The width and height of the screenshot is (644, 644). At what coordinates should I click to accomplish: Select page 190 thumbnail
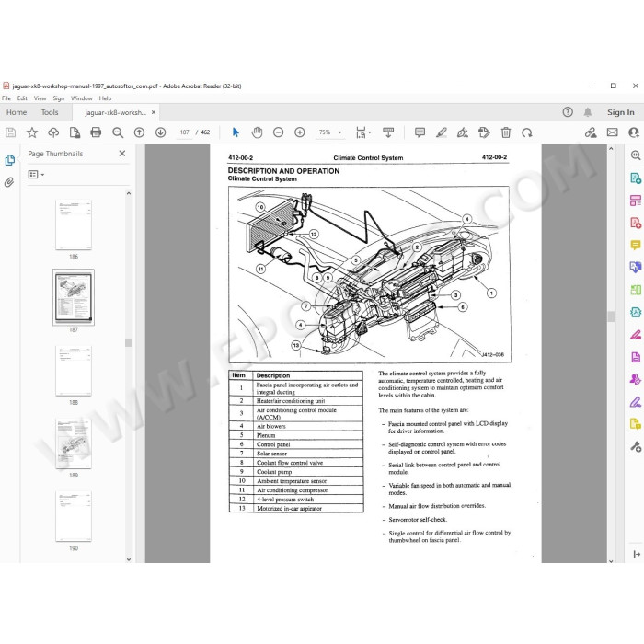coord(74,516)
